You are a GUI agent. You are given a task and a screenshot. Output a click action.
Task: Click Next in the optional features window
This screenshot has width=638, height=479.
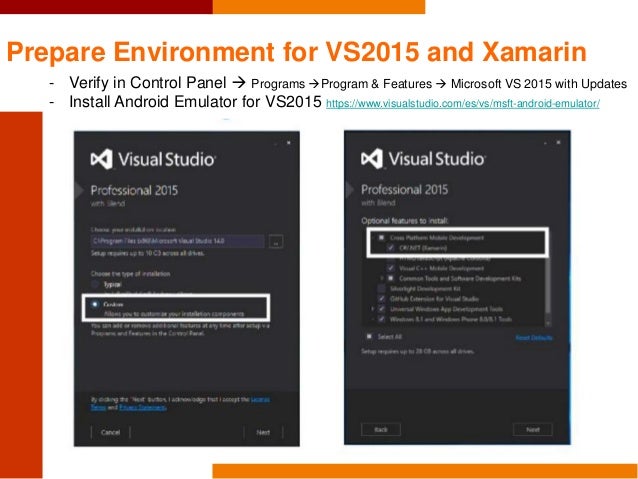coord(533,429)
